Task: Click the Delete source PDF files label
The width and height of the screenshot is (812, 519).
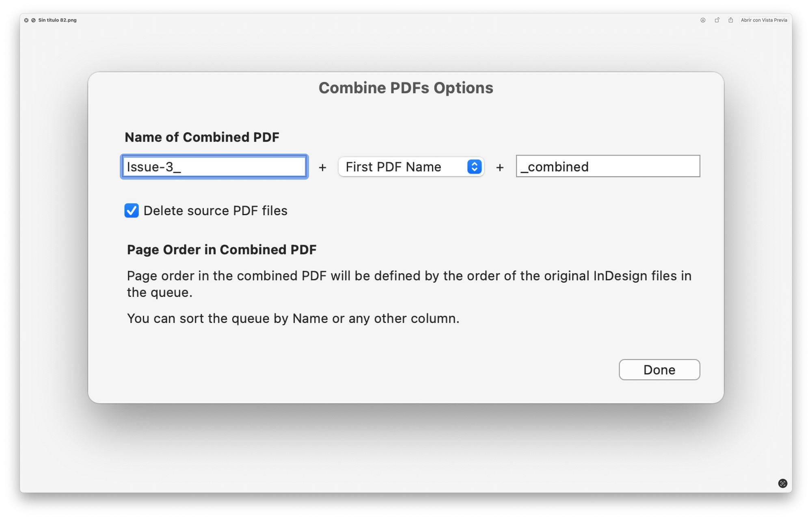Action: [x=216, y=211]
